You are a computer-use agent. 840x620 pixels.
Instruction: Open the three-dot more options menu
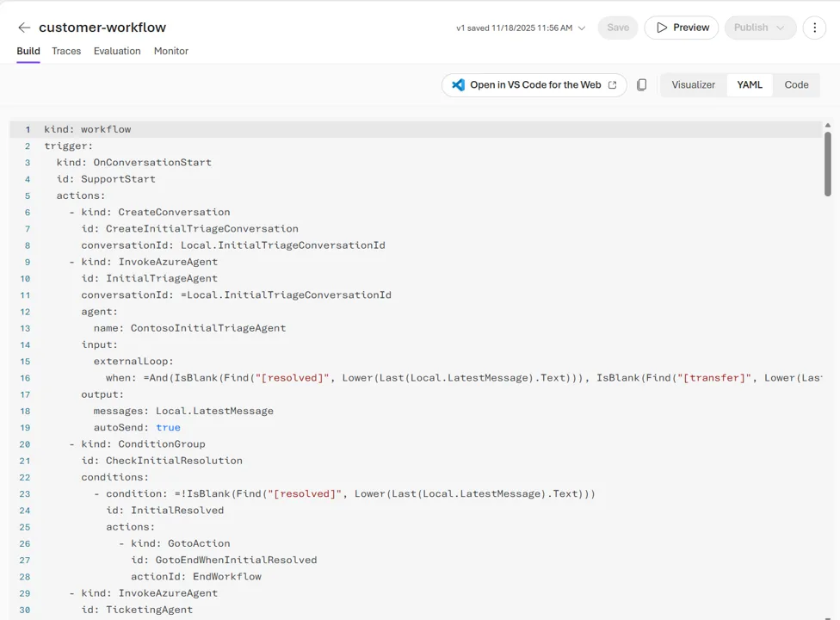click(x=814, y=28)
